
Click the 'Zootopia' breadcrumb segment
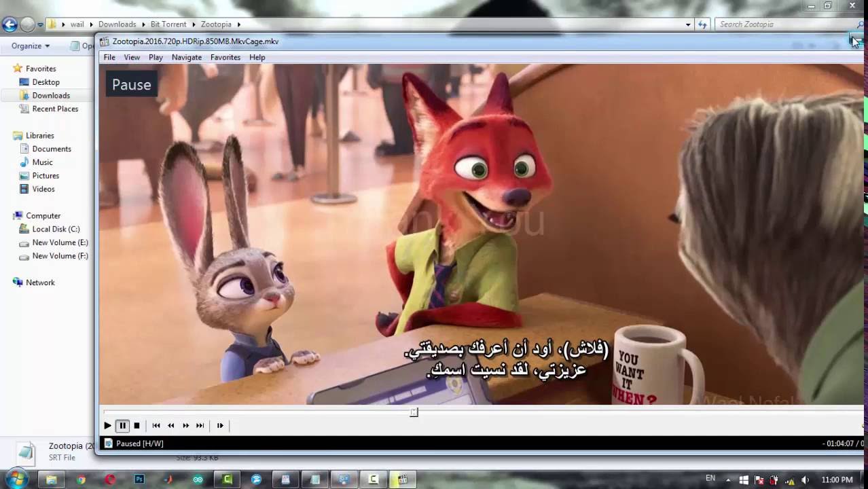click(x=216, y=24)
